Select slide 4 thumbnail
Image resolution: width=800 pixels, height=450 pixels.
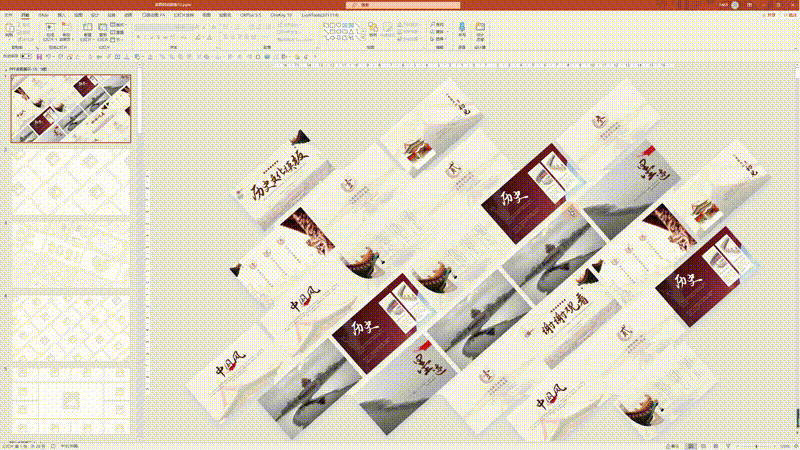71,328
